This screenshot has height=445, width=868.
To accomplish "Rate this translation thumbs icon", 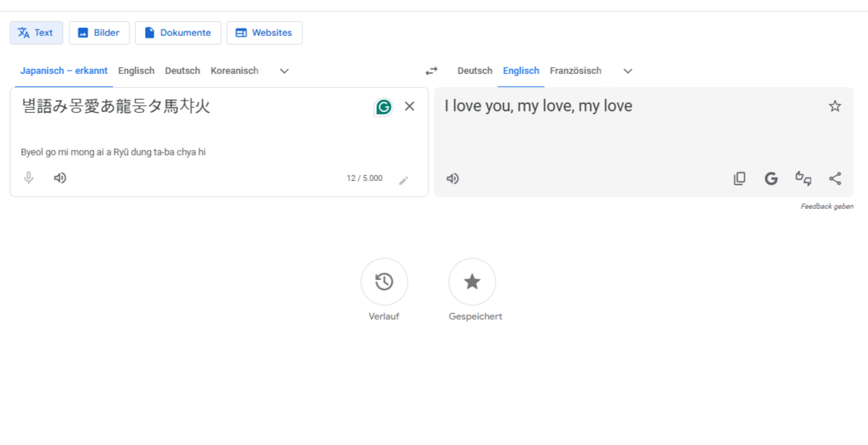I will click(x=804, y=178).
